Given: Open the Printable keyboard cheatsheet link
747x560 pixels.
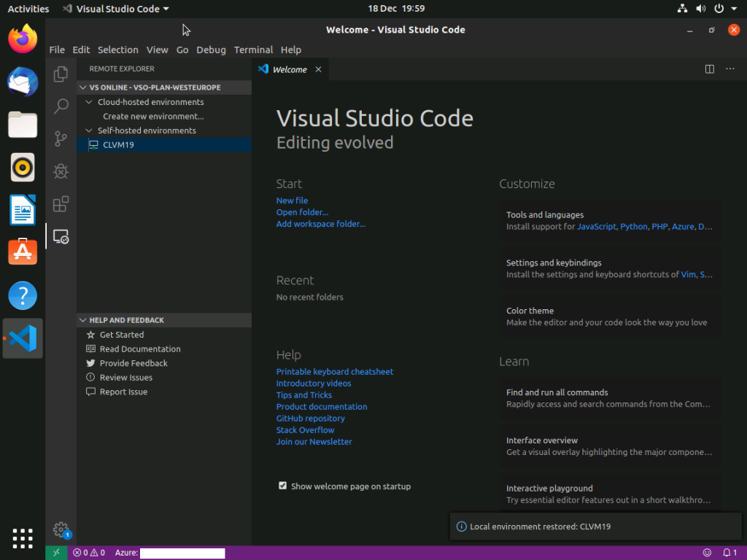Looking at the screenshot, I should click(334, 372).
